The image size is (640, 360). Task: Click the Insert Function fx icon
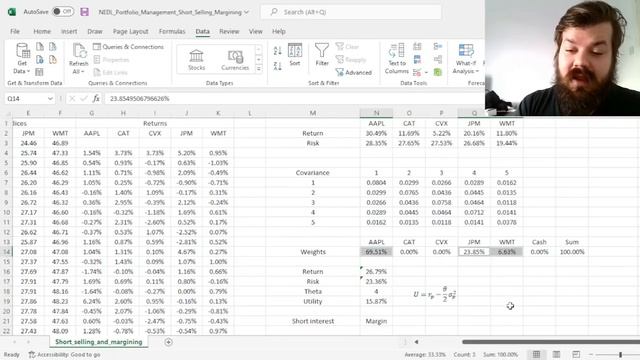[x=96, y=98]
